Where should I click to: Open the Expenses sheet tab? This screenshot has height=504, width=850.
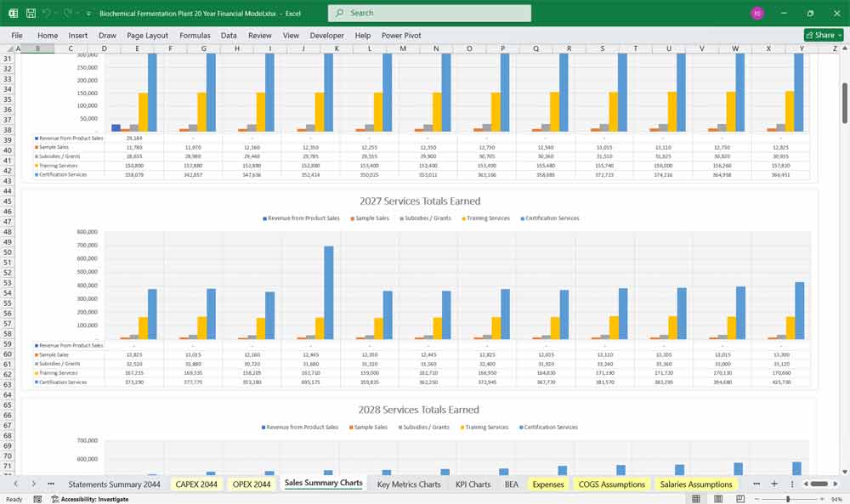coord(547,483)
